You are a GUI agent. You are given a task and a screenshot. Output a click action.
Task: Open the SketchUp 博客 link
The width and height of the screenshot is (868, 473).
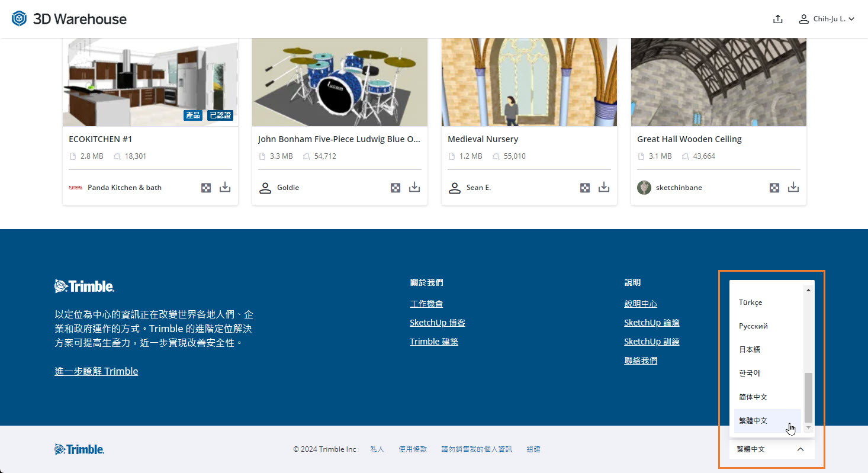(x=438, y=323)
